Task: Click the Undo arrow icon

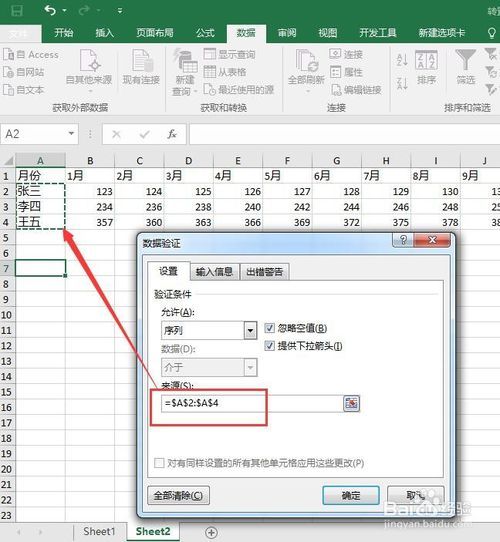Action: (x=50, y=11)
